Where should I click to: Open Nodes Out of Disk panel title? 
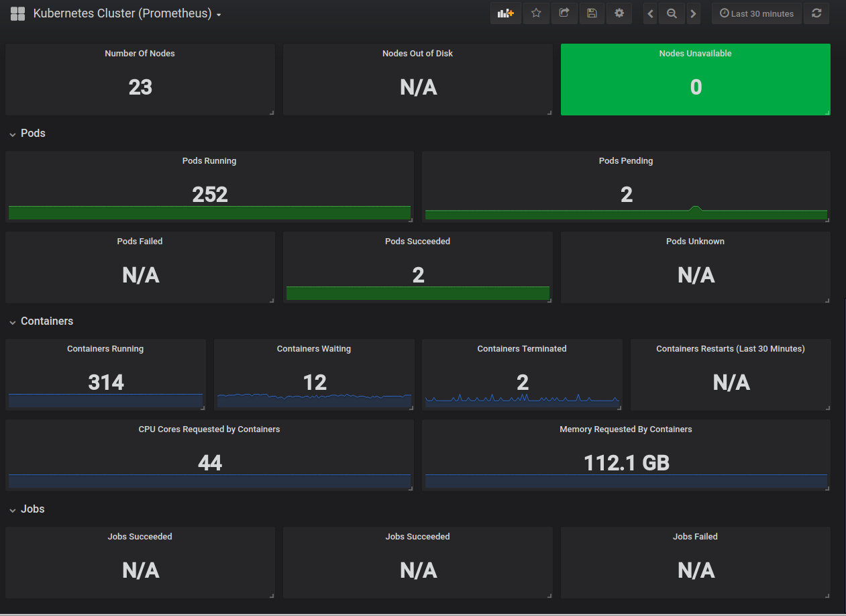pyautogui.click(x=417, y=54)
